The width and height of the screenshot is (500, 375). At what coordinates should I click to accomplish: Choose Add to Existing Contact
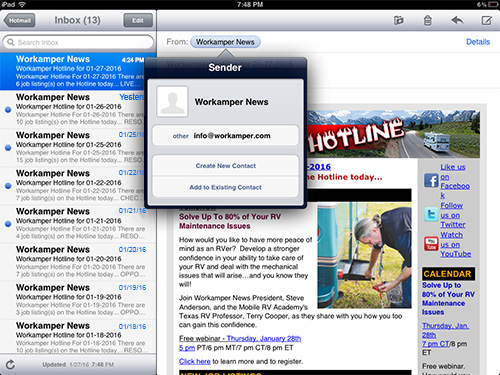point(225,187)
